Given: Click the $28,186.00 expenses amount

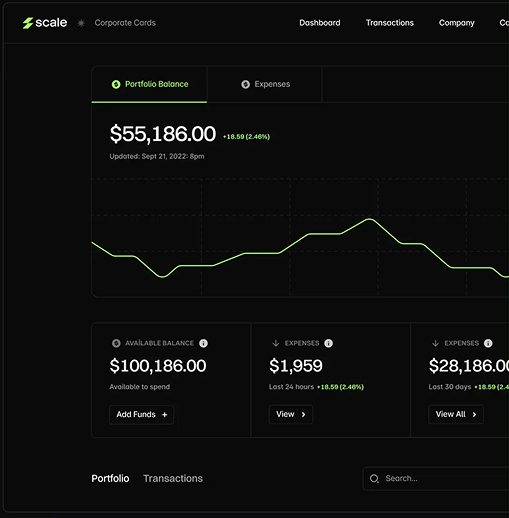Looking at the screenshot, I should pyautogui.click(x=469, y=366).
